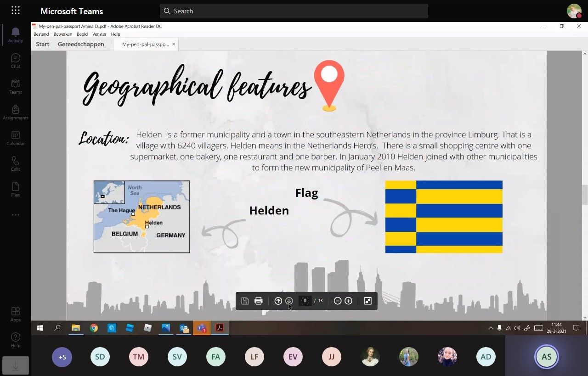Show the +5 additional participants
The image size is (588, 376).
pos(62,357)
